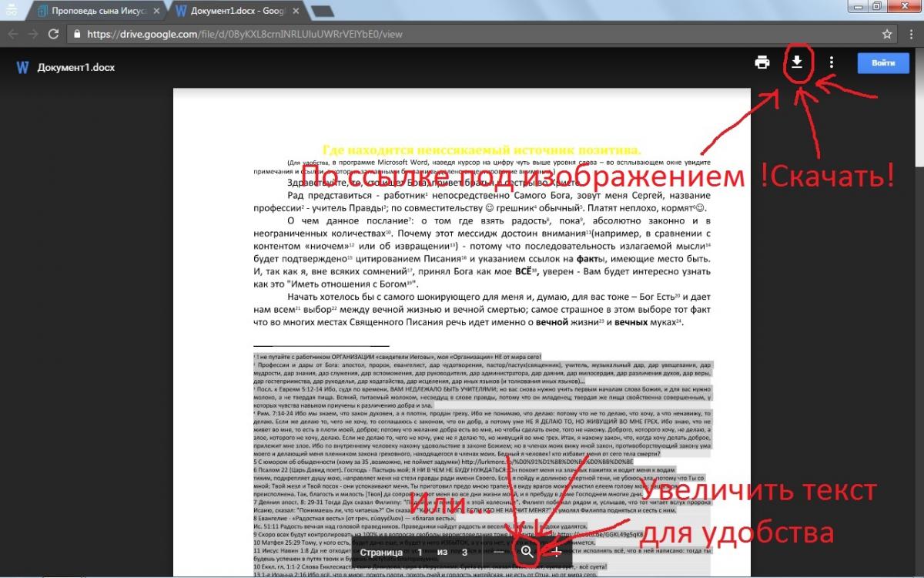
Task: Zoom in using the plus button
Action: 557,553
